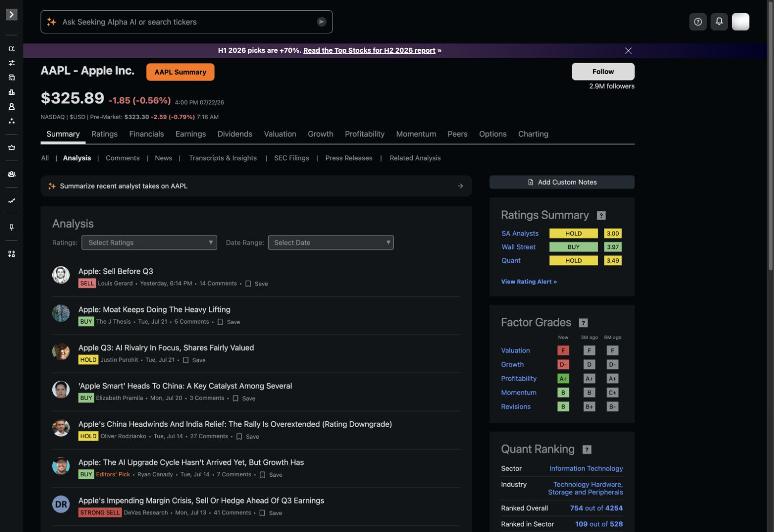774x532 pixels.
Task: Click the bookmark icon for 'Moat Keeps Doing The Heavy Lifting'
Action: tap(220, 322)
